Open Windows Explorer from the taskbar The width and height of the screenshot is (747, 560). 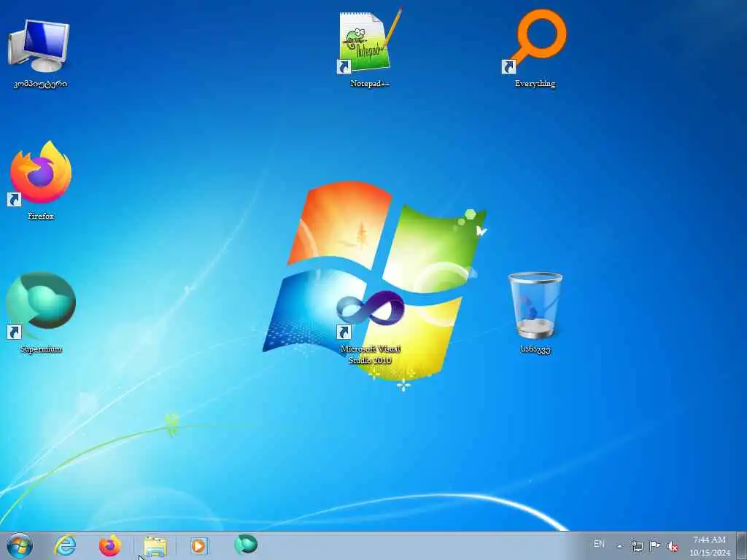155,546
